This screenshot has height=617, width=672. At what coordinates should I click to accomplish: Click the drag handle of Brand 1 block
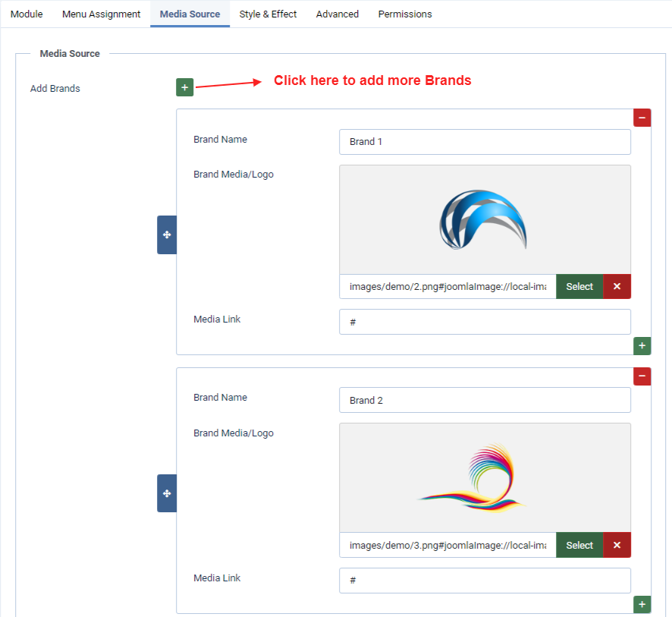click(167, 235)
